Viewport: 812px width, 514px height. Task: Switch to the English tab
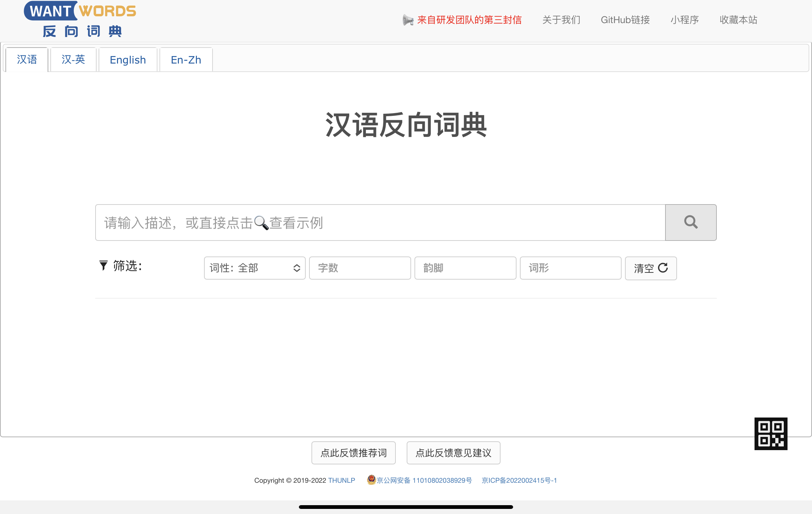point(128,60)
